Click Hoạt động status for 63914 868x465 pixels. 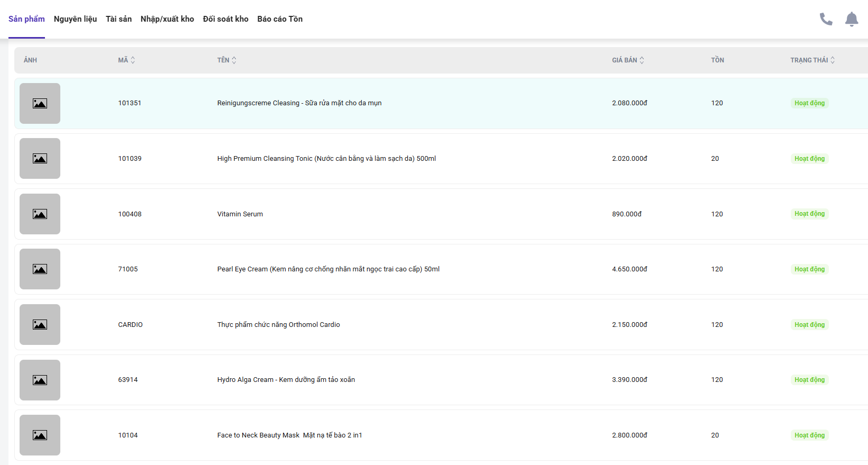(809, 380)
